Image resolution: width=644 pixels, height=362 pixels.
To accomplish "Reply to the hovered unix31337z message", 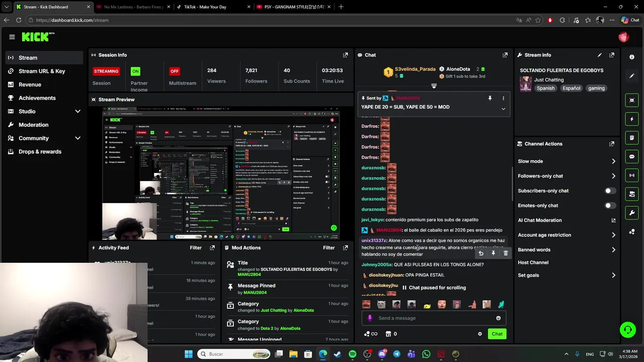I will [481, 253].
